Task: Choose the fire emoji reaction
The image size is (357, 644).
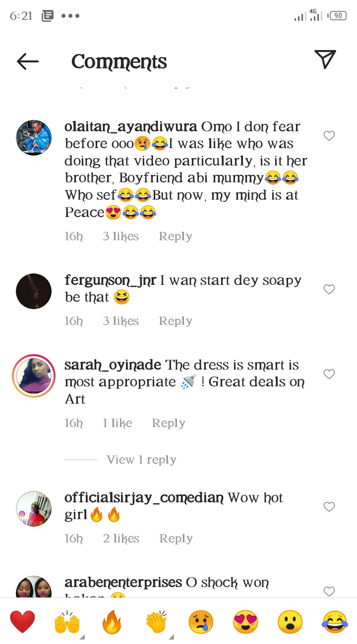Action: [112, 622]
